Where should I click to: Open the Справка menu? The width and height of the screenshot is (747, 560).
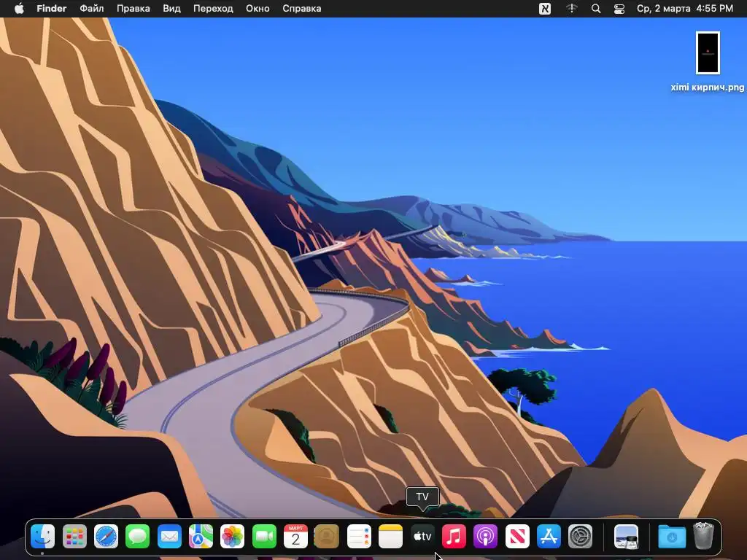tap(301, 9)
